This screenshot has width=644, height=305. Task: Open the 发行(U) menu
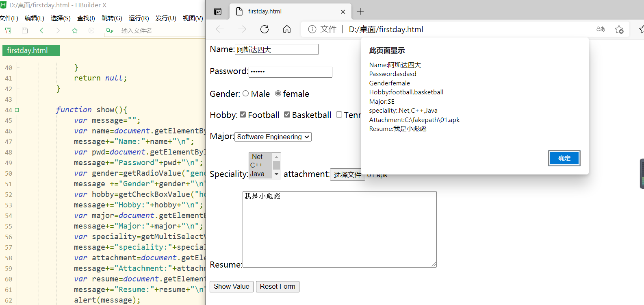point(166,18)
